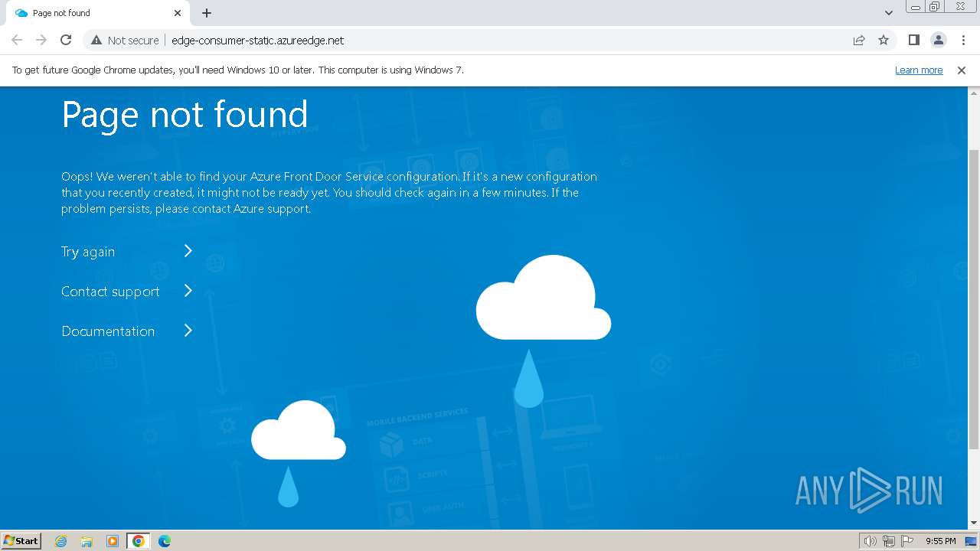
Task: Open the browser side panel
Action: click(913, 40)
